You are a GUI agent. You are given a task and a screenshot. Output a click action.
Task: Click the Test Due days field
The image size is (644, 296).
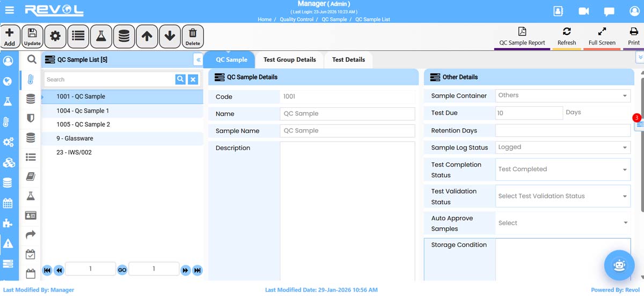coord(529,113)
